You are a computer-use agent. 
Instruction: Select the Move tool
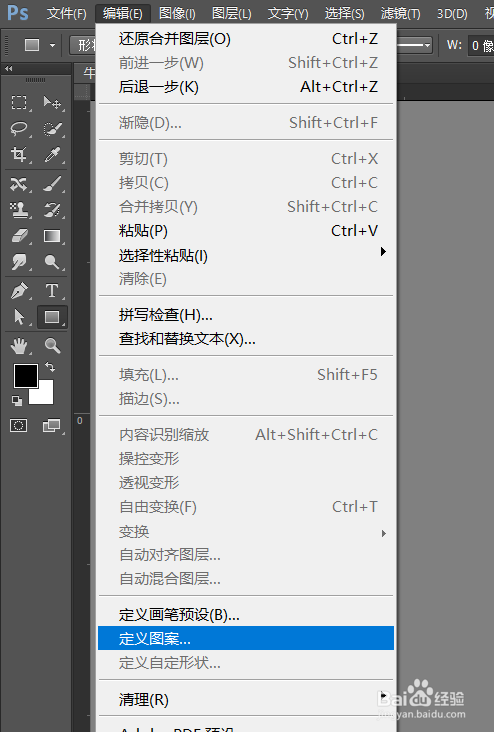pos(52,102)
